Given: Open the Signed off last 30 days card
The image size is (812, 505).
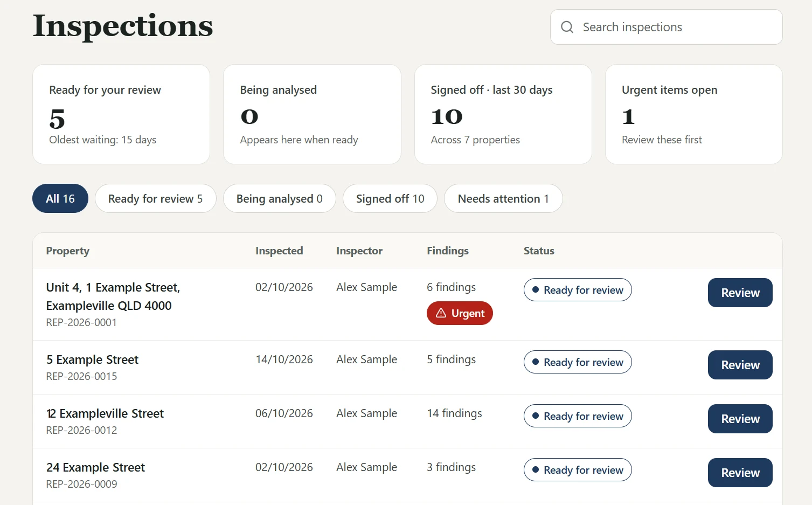Looking at the screenshot, I should point(503,114).
